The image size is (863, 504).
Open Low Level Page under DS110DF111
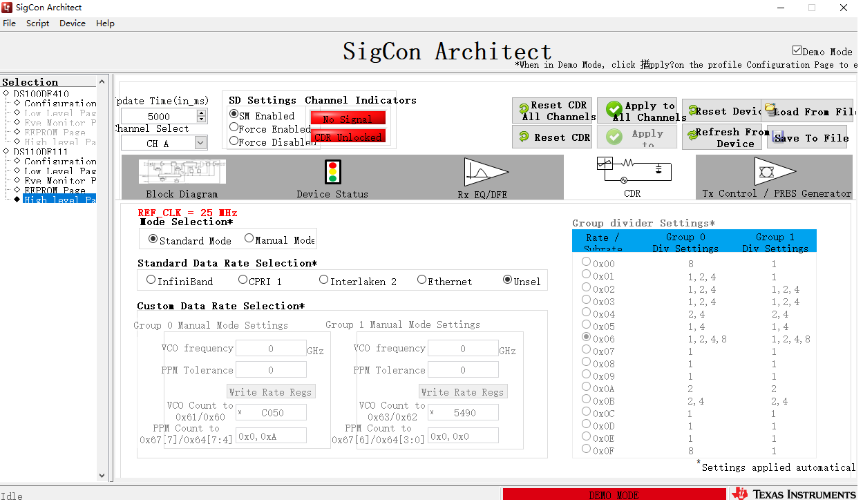60,171
